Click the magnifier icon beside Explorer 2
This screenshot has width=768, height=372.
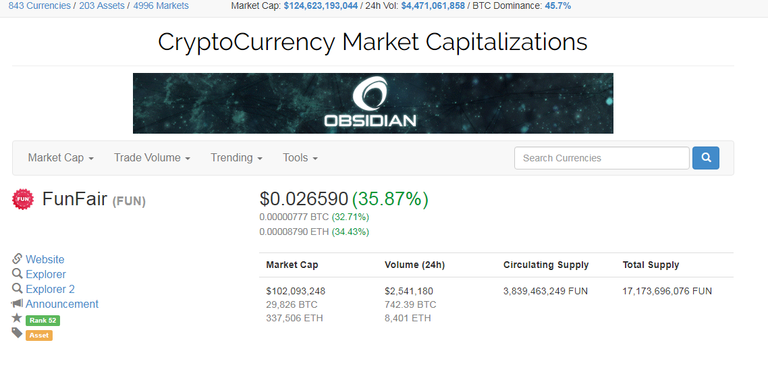(17, 288)
